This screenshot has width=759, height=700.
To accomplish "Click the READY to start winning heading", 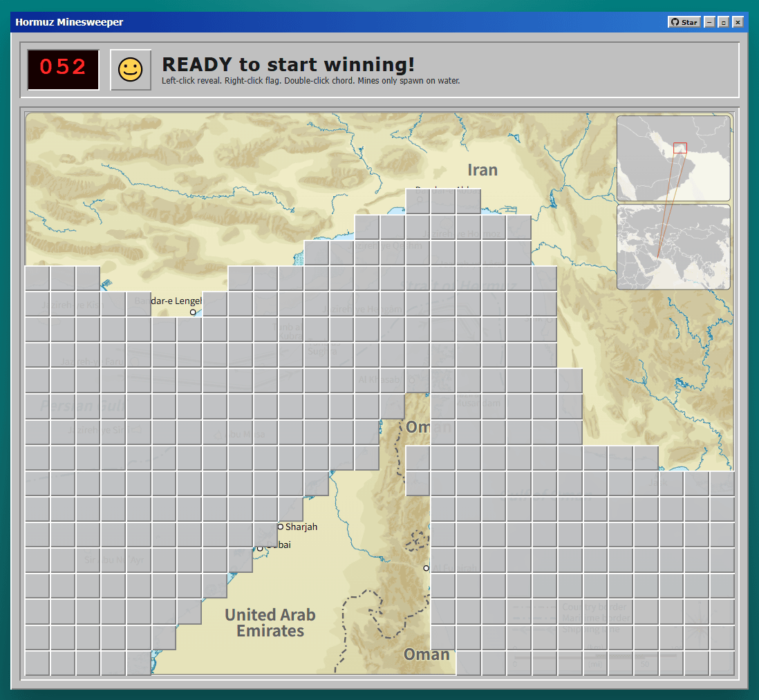I will point(288,65).
